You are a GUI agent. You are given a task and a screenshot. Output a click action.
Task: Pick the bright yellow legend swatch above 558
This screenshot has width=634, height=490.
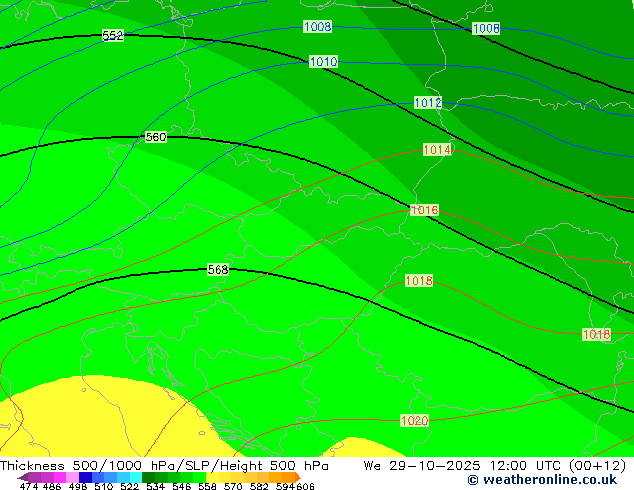coord(212,477)
